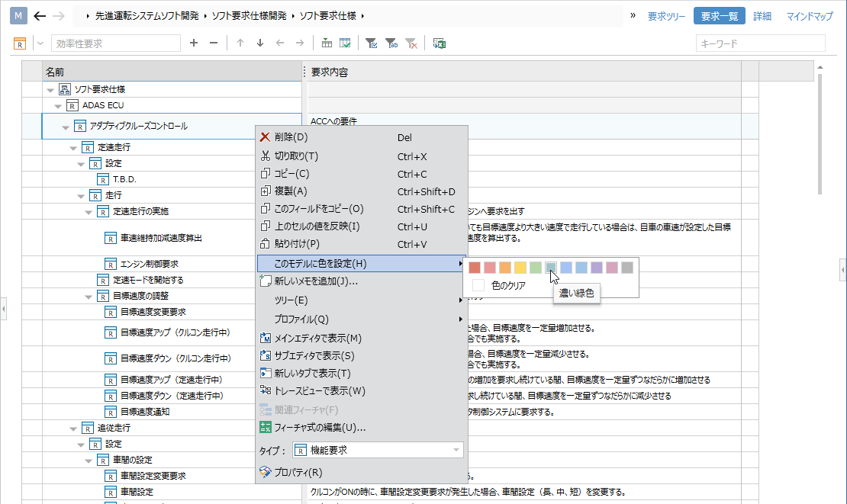Switch to the マインドマップ view
Screen dimensions: 847x504
click(x=809, y=16)
